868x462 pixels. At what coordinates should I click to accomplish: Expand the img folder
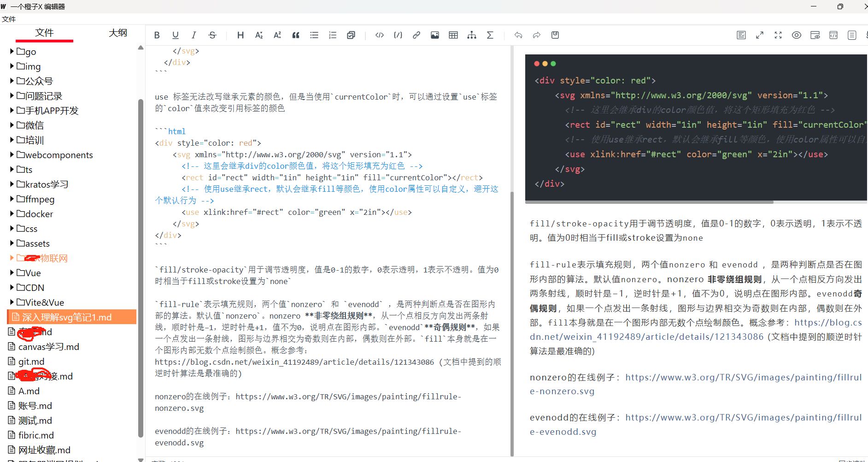[12, 66]
